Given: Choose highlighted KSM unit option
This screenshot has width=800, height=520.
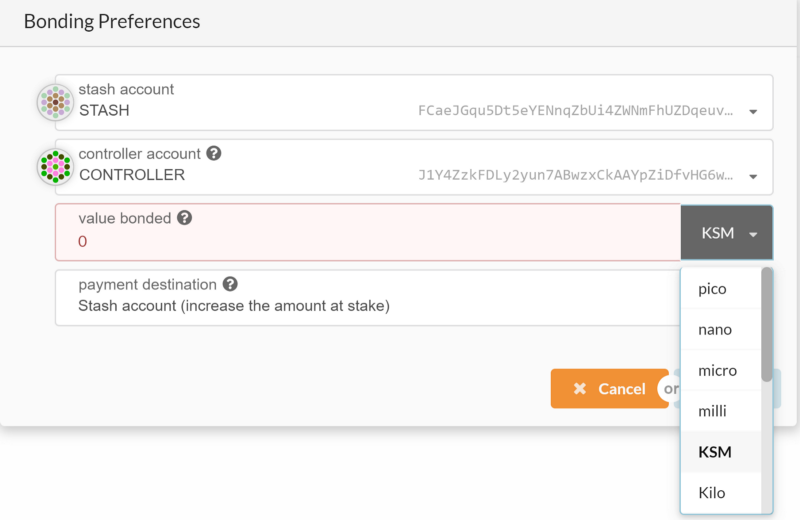Looking at the screenshot, I should pyautogui.click(x=721, y=452).
